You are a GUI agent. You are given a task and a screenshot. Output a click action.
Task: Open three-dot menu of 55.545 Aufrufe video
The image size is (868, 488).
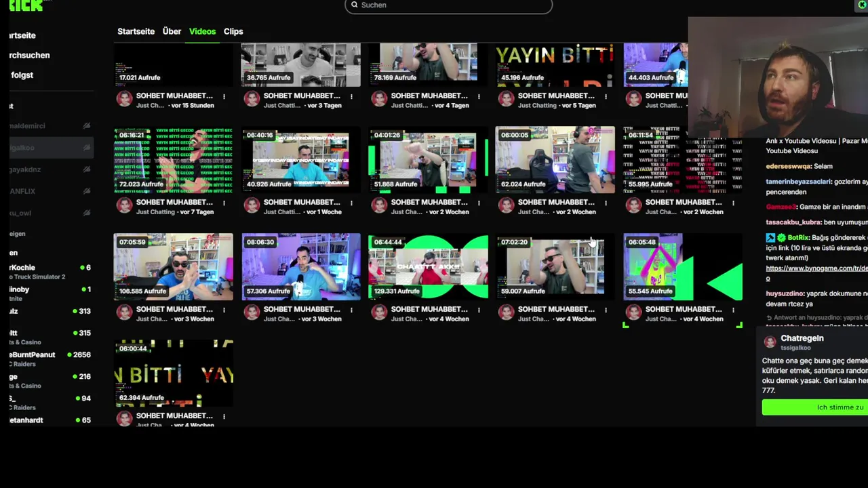point(733,310)
